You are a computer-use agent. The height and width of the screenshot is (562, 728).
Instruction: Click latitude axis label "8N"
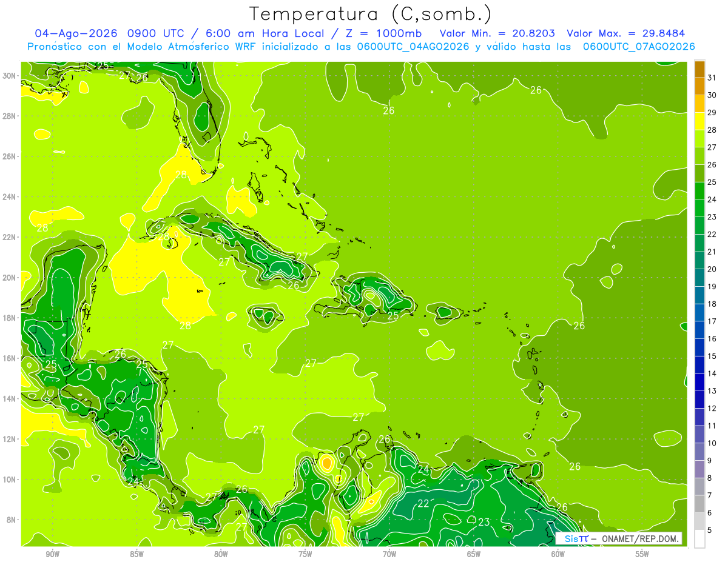coord(12,520)
